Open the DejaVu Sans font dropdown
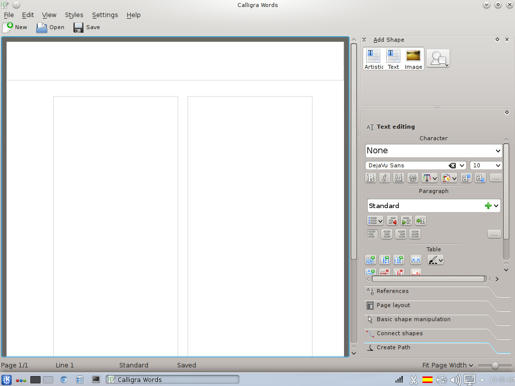515x386 pixels. pos(462,165)
